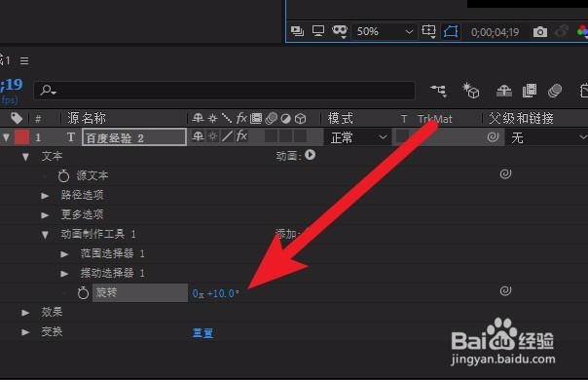Click the rotation value 0x +10.0°
Viewport: 588px width, 380px height.
(215, 293)
